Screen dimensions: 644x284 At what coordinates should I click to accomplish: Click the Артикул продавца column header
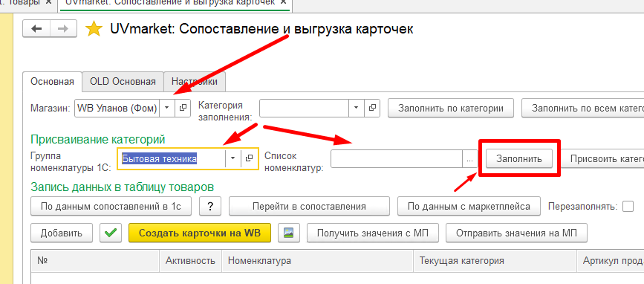[x=611, y=260]
